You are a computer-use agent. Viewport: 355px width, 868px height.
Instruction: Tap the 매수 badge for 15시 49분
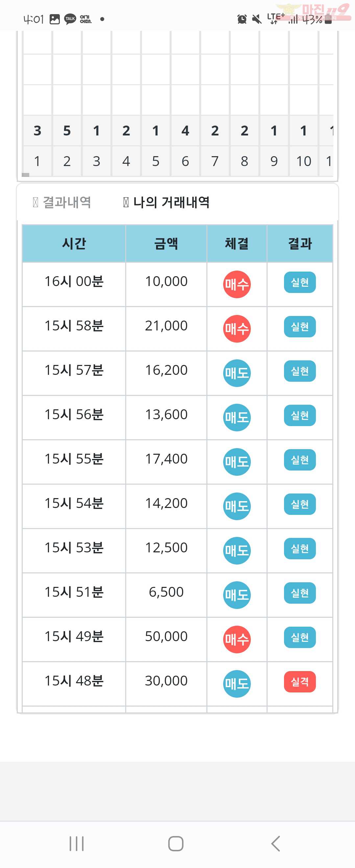pos(237,639)
